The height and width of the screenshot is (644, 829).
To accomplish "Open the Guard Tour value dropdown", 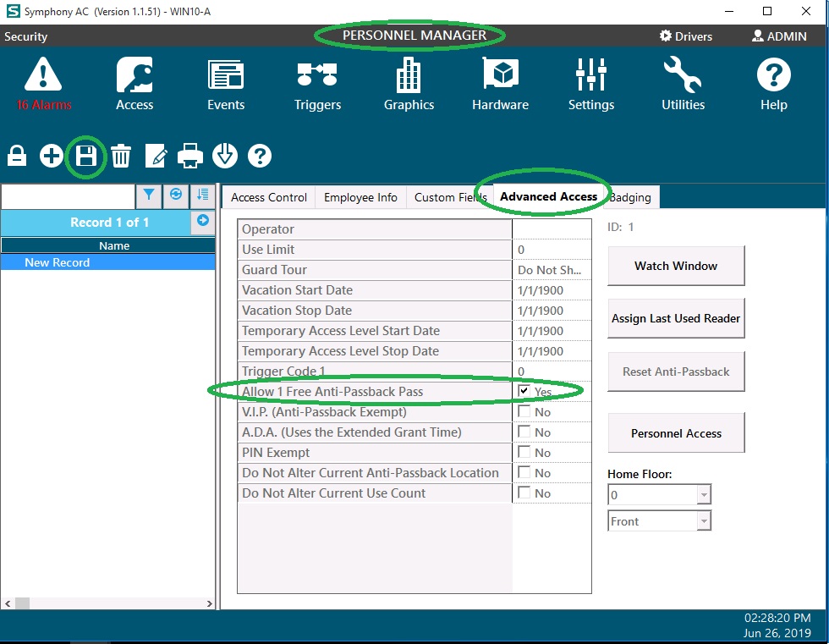I will click(552, 270).
